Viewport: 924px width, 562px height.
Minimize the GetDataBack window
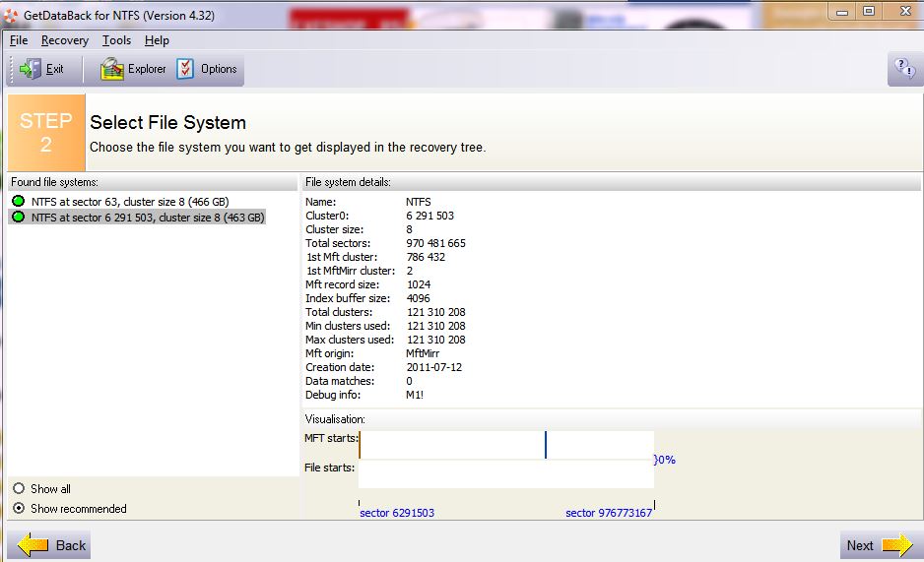tap(842, 11)
